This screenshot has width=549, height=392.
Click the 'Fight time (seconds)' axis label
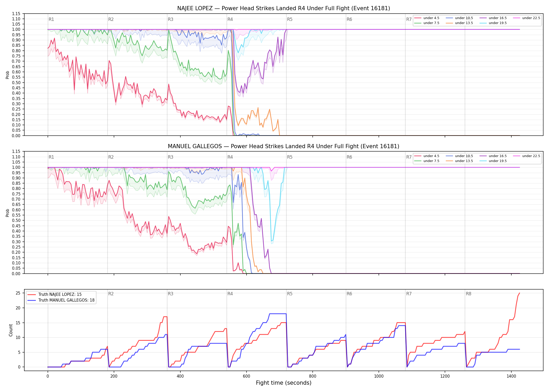click(x=284, y=383)
